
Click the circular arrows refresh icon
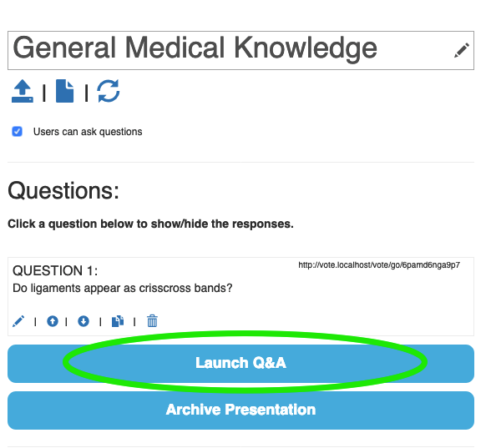click(x=109, y=91)
